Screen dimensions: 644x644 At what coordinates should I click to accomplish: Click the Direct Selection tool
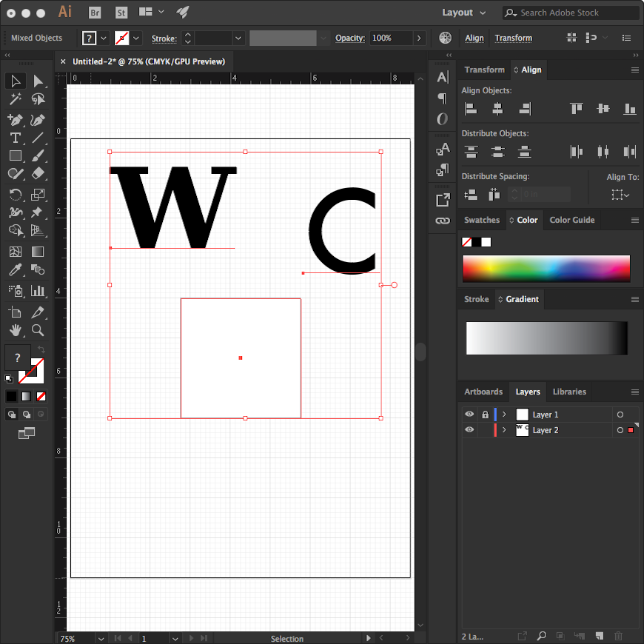pos(38,81)
